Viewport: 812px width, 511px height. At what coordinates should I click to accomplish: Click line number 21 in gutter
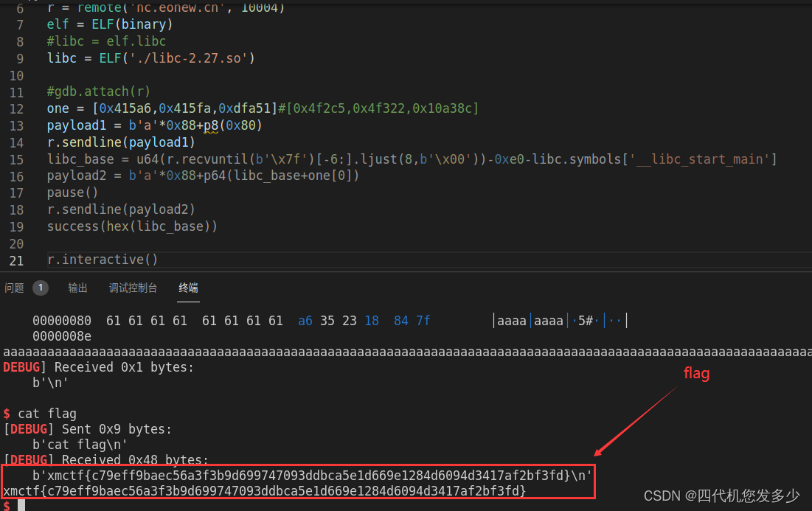pyautogui.click(x=16, y=260)
